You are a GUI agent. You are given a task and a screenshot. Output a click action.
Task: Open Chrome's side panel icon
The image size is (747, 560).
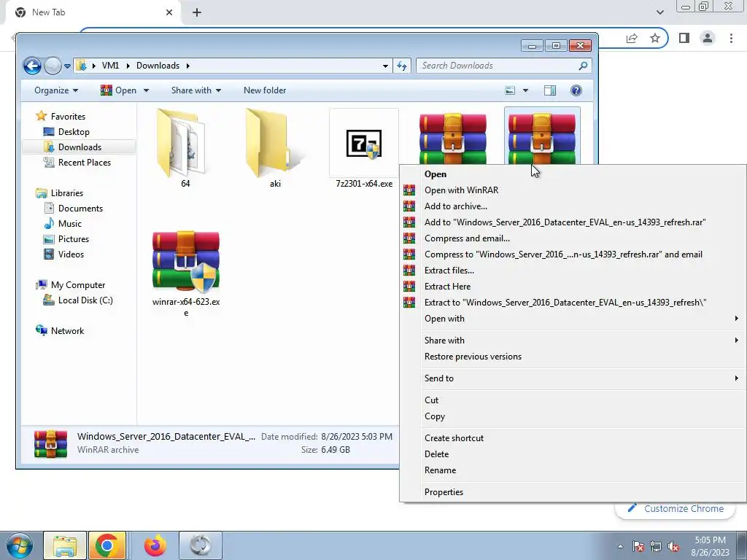[x=684, y=38]
